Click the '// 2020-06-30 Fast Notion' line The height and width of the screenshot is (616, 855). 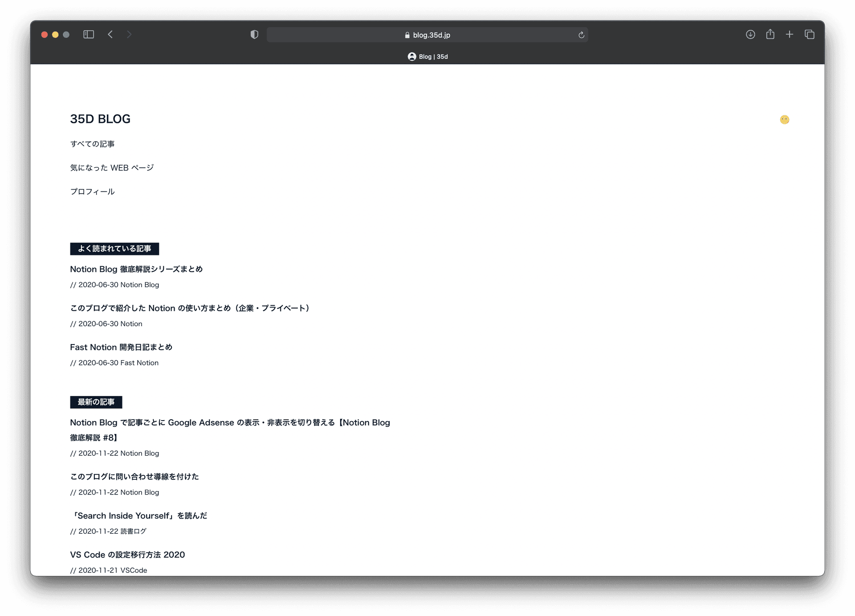(114, 363)
